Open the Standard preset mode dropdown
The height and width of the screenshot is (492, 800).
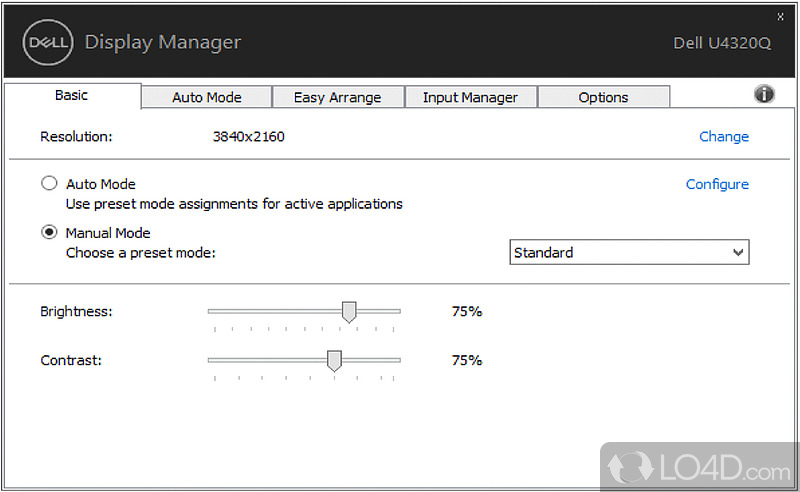pyautogui.click(x=629, y=253)
